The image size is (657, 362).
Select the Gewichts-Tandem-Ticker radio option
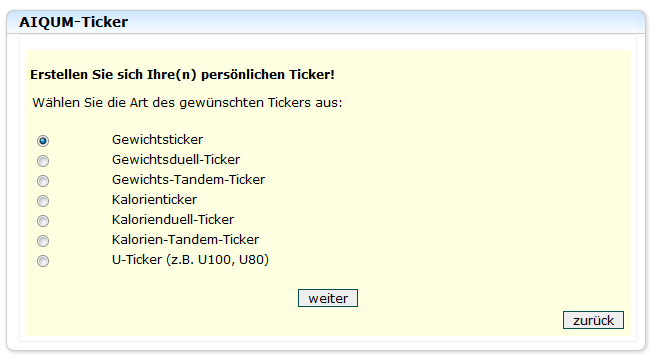[x=43, y=181]
